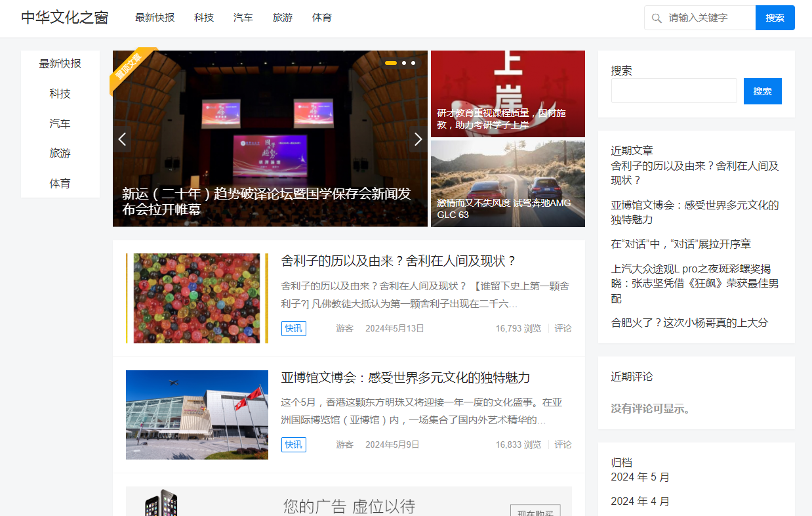Open recent post 在"对话"中，"对话"展拉开序章
812x516 pixels.
point(681,244)
